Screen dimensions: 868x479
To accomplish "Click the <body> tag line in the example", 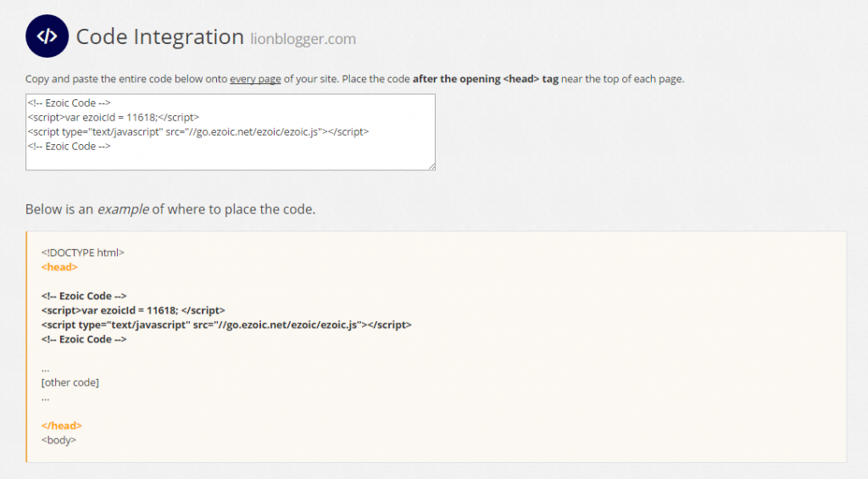I will click(x=58, y=440).
